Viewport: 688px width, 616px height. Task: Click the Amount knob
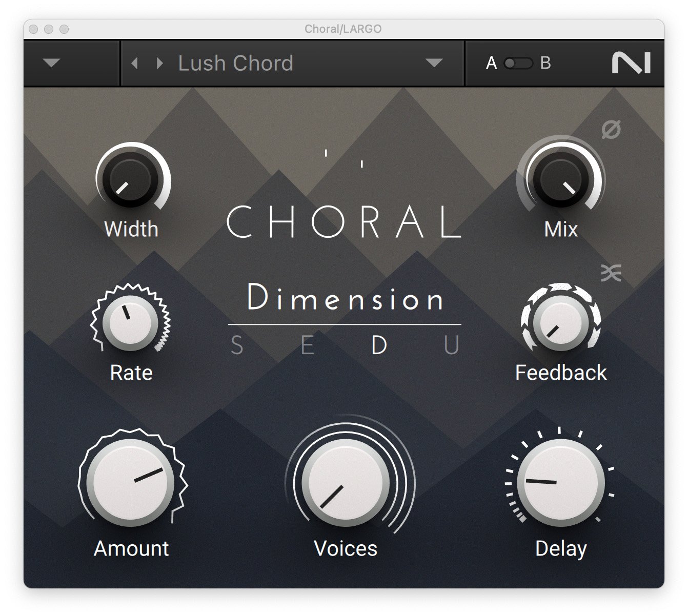click(x=131, y=482)
